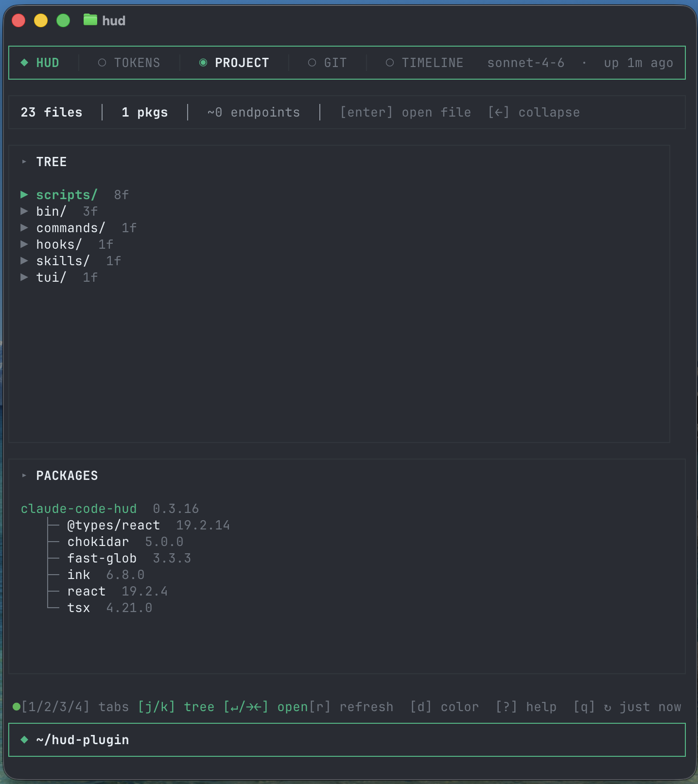Click the diamond icon beside ~/hud-plugin

click(x=24, y=740)
